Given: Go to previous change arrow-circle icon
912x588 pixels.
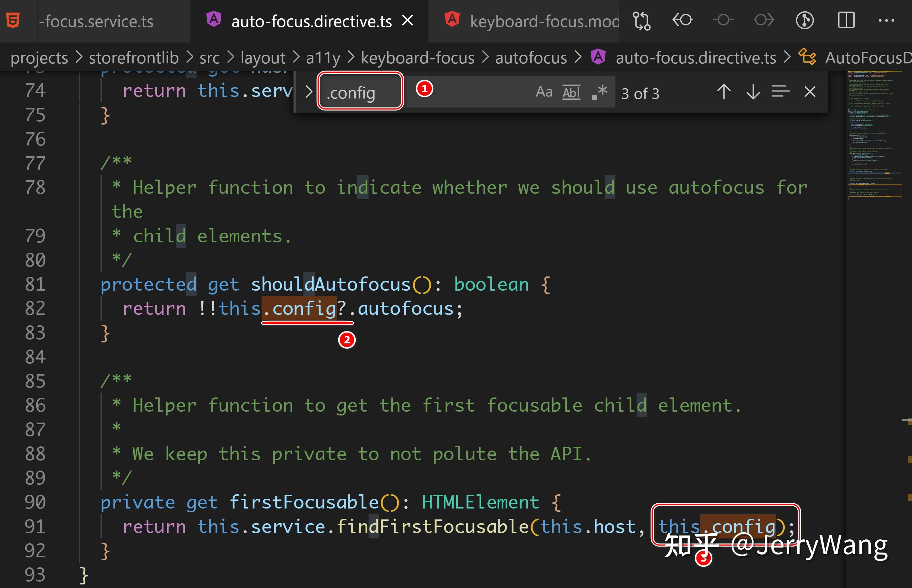Looking at the screenshot, I should tap(682, 20).
